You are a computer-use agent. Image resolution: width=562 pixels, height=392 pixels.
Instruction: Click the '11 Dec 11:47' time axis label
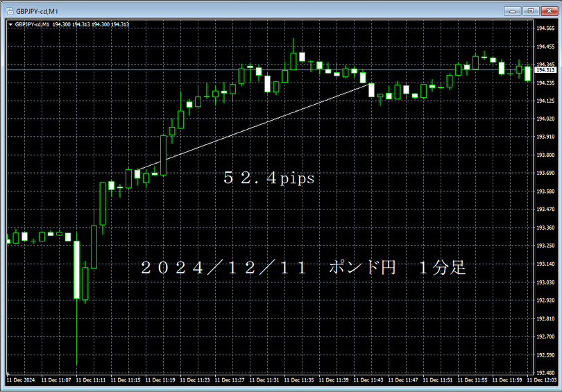point(403,380)
